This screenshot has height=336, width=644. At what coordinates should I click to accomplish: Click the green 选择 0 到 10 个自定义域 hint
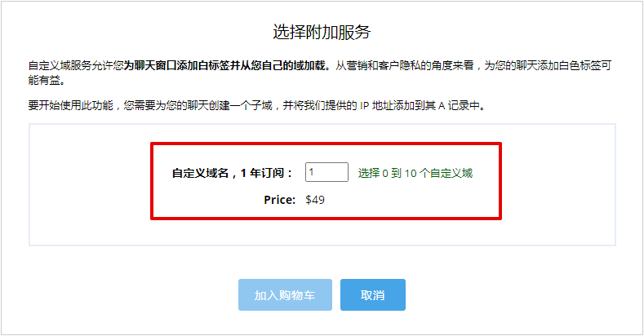click(415, 173)
